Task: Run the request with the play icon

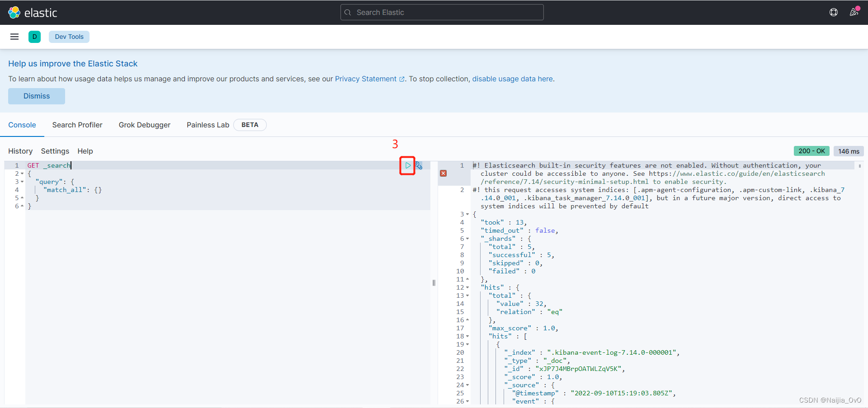Action: point(408,165)
